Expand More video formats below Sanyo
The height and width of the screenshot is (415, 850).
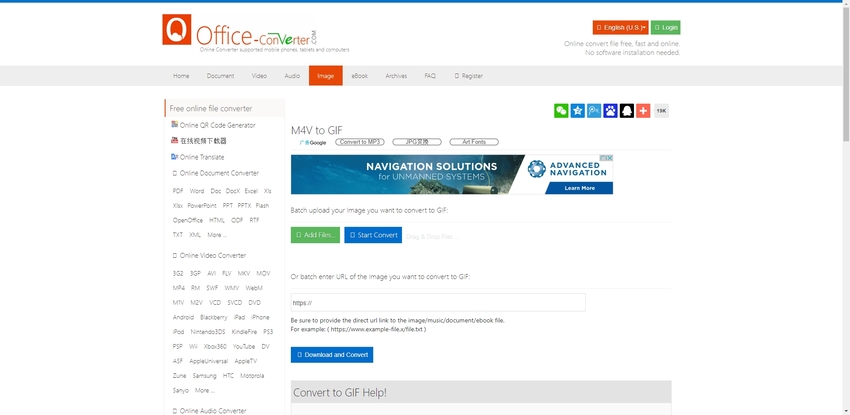coord(205,390)
